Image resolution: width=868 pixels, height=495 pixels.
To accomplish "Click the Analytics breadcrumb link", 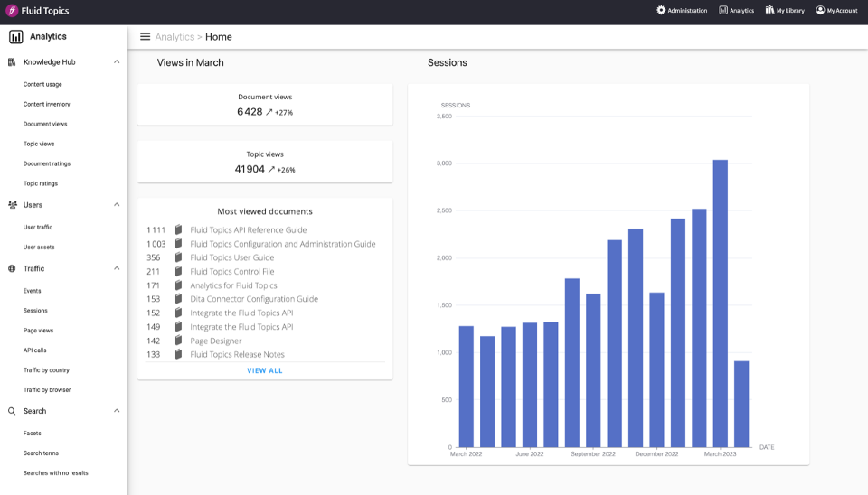I will [175, 37].
